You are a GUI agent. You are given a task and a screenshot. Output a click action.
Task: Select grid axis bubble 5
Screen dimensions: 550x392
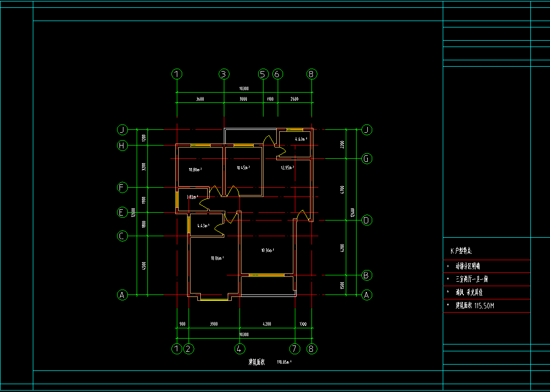[263, 74]
